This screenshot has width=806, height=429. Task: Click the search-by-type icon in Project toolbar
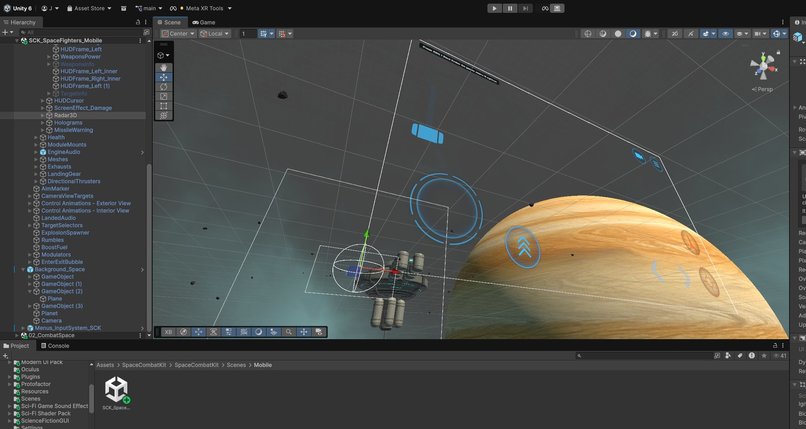tap(728, 356)
